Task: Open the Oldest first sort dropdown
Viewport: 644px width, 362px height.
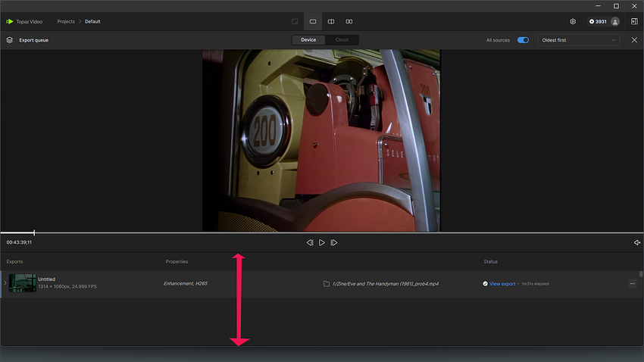Action: point(579,40)
